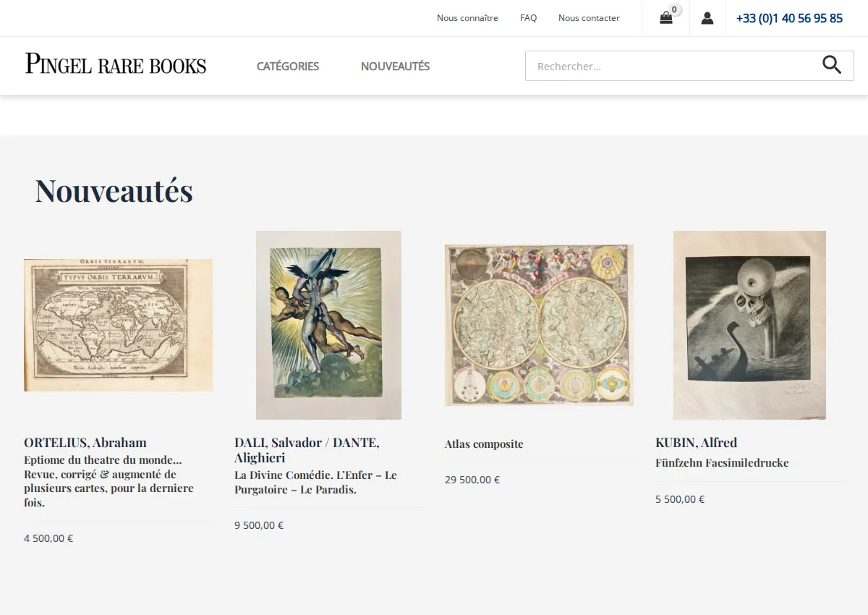
Task: Open Nous contacter link
Action: pos(589,18)
